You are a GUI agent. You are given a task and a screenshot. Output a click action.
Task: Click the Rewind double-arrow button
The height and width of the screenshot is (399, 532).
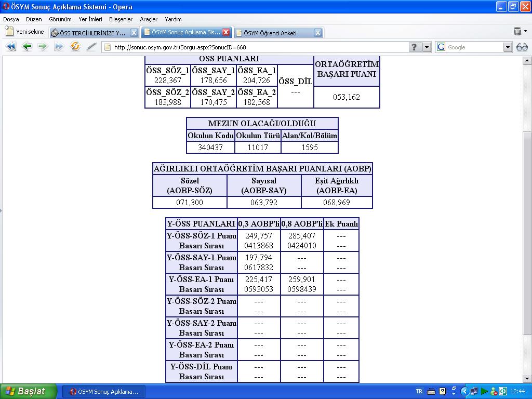point(10,47)
